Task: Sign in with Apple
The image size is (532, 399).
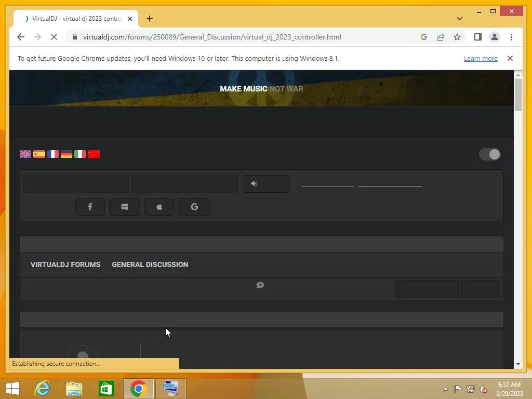Action: [x=159, y=207]
